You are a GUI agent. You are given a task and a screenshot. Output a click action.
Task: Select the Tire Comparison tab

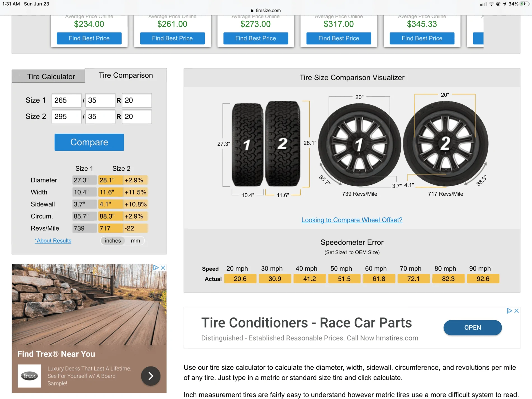point(126,75)
